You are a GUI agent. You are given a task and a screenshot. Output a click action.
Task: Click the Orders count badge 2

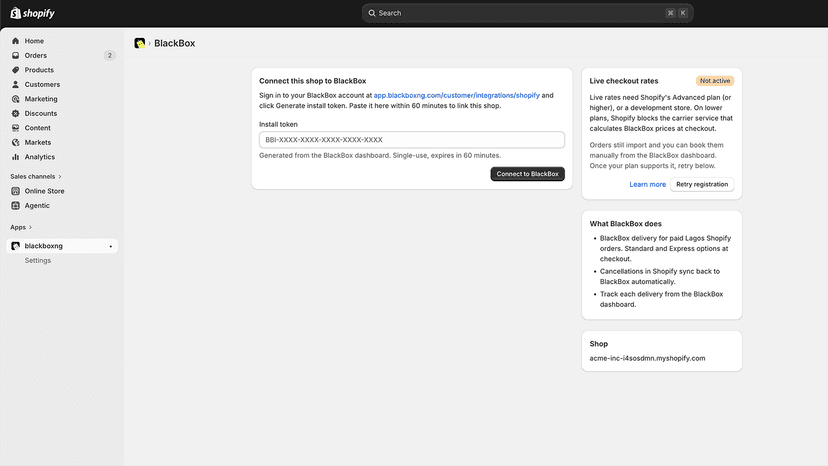[x=109, y=55]
